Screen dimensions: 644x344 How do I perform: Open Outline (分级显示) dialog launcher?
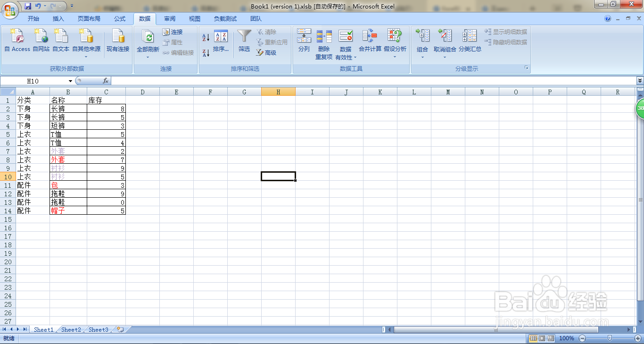click(527, 68)
